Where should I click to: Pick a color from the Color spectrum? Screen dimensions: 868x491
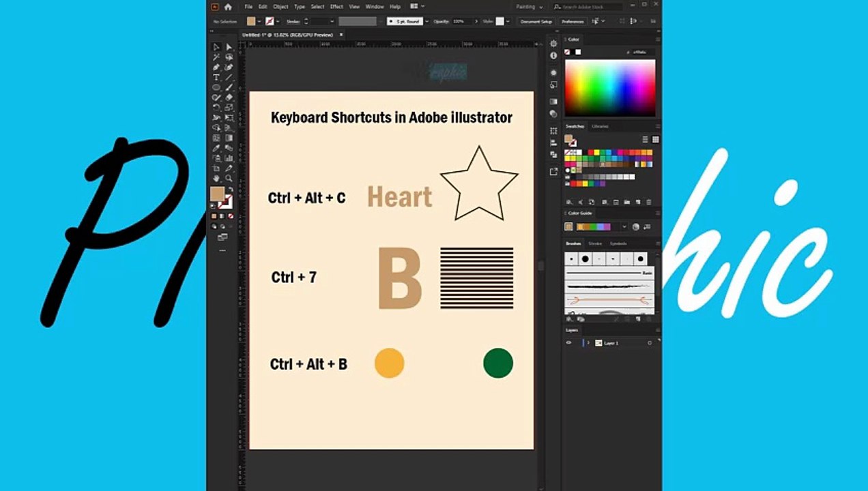pos(610,87)
